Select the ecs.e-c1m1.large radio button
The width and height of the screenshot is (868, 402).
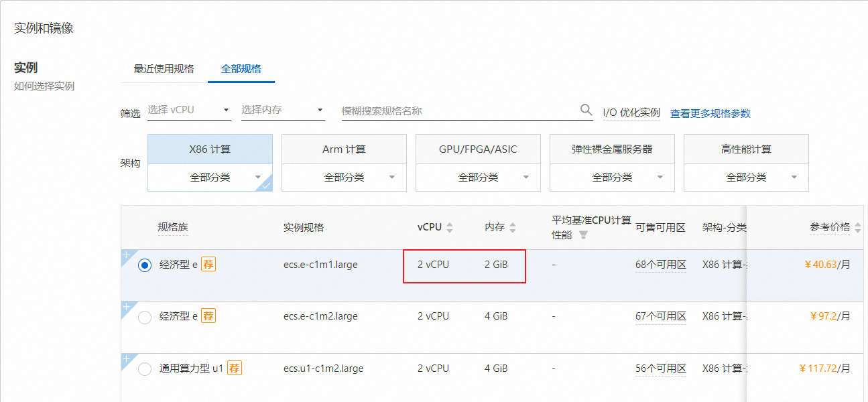point(145,265)
